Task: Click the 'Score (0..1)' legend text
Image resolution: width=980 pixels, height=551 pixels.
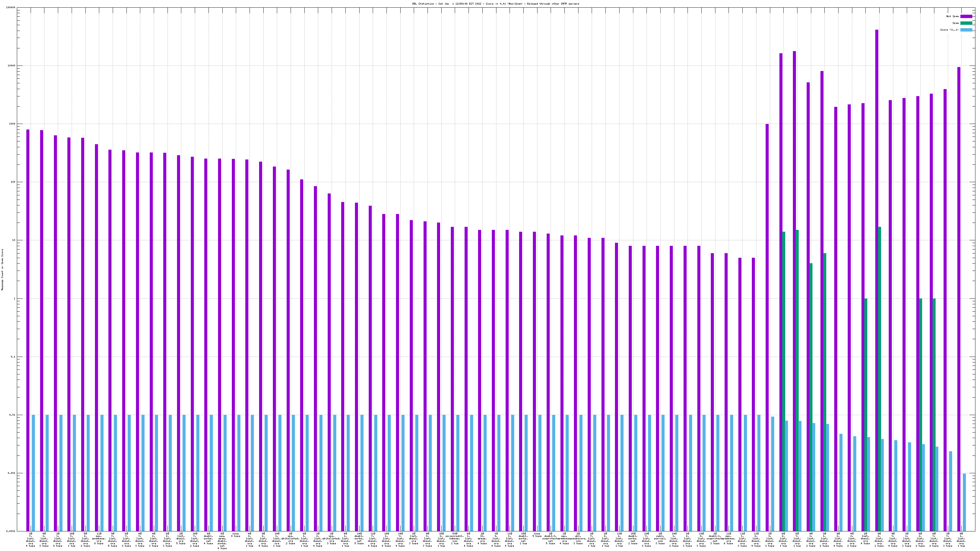Action: [x=949, y=30]
